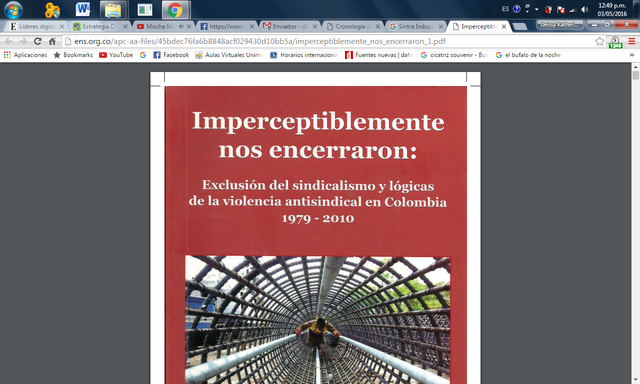Close the Lideres digitales tab

tap(62, 26)
